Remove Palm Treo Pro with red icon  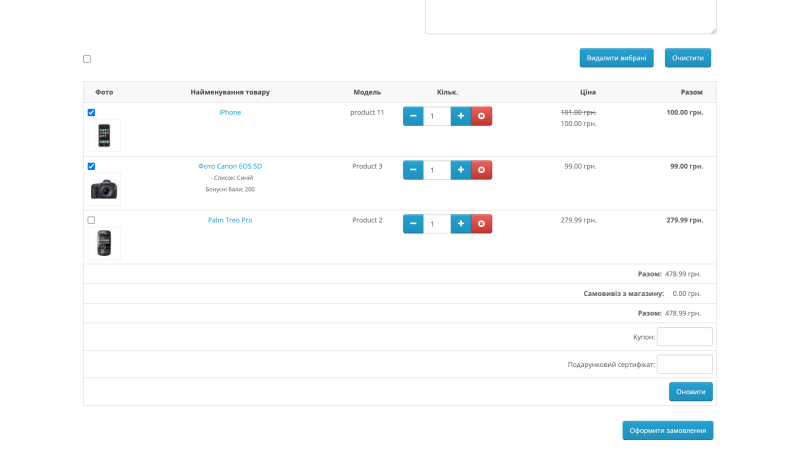pyautogui.click(x=481, y=224)
